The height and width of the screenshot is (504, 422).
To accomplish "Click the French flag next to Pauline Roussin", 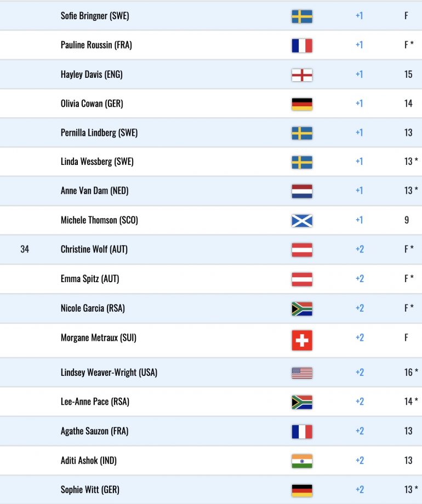I will coord(302,45).
